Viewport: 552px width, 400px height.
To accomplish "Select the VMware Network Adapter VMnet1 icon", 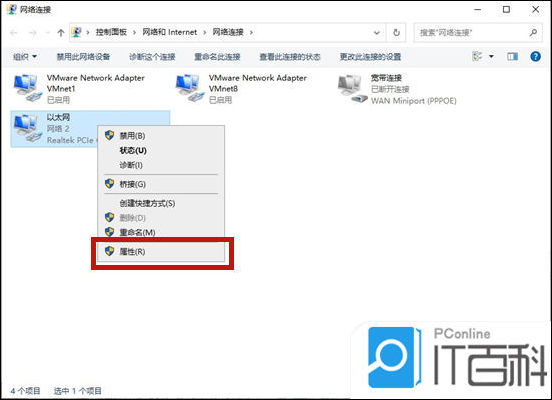I will (x=27, y=88).
